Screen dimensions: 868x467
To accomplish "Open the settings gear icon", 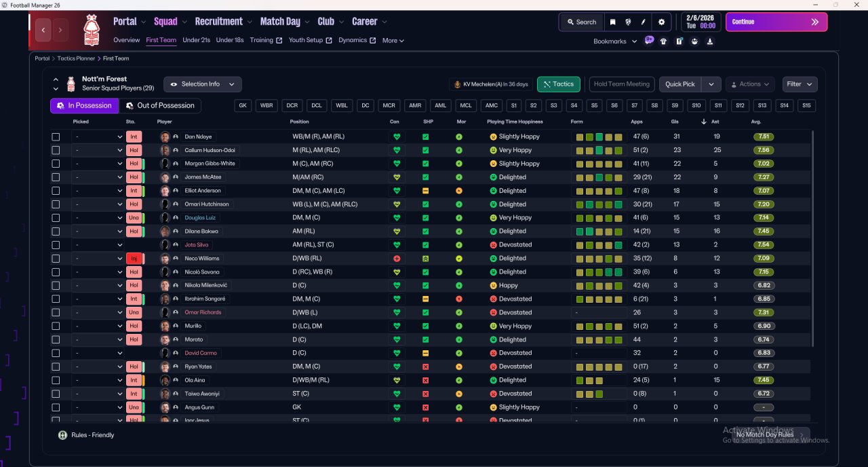I will [661, 22].
